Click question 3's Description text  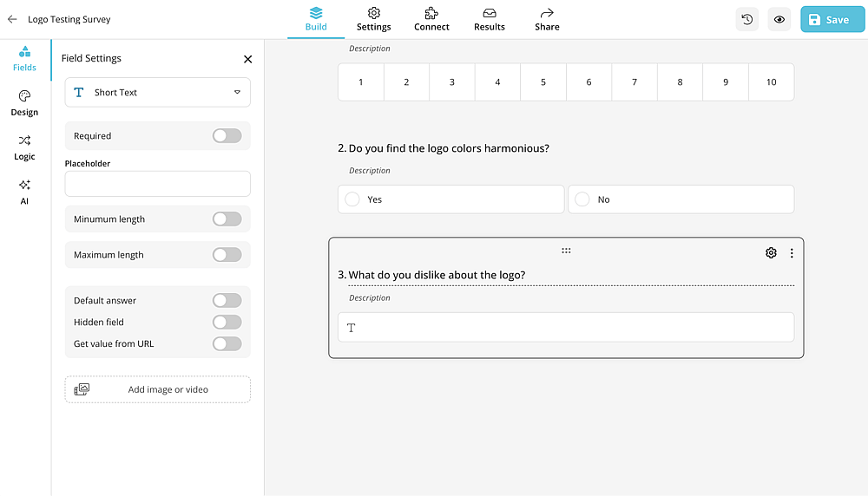369,297
